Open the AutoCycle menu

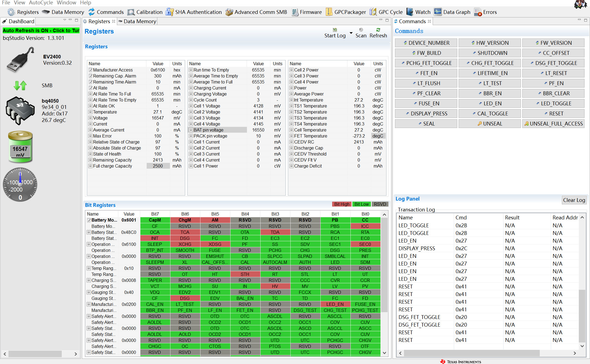[41, 3]
